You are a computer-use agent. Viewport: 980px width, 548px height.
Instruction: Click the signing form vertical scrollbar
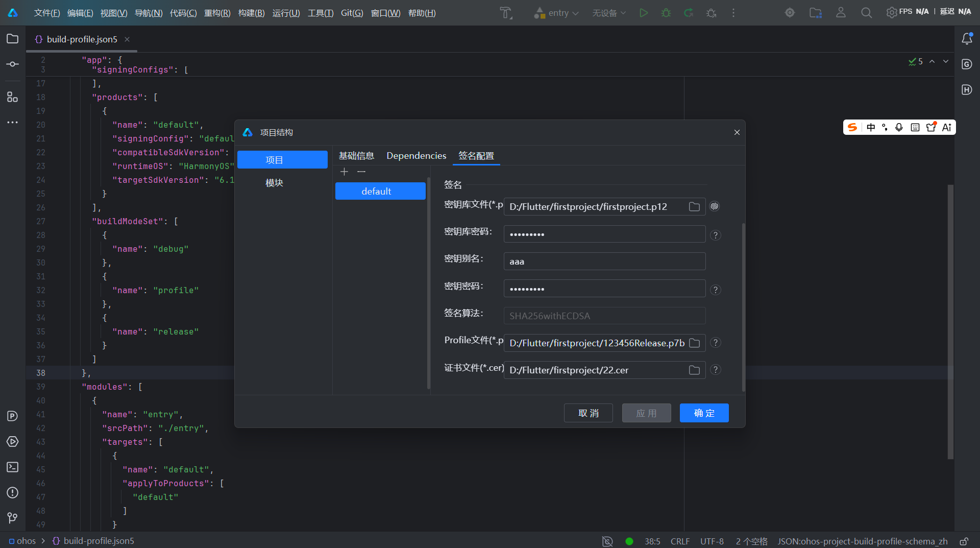tap(743, 306)
